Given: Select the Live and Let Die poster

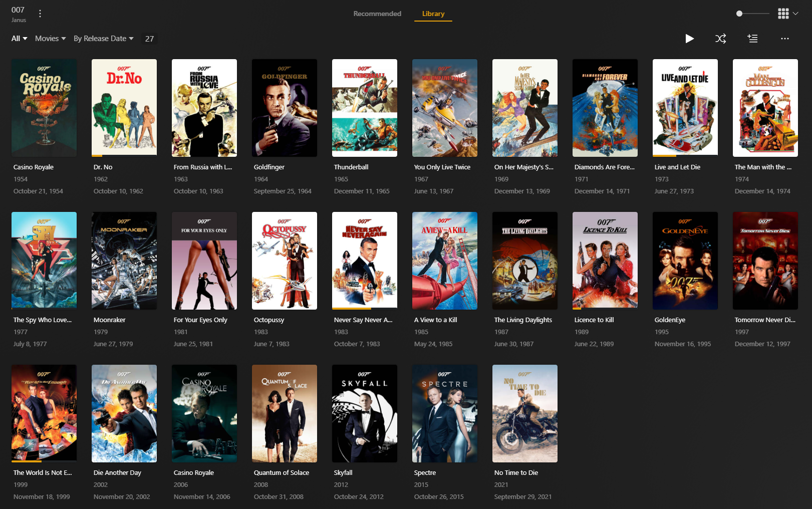Looking at the screenshot, I should 685,108.
